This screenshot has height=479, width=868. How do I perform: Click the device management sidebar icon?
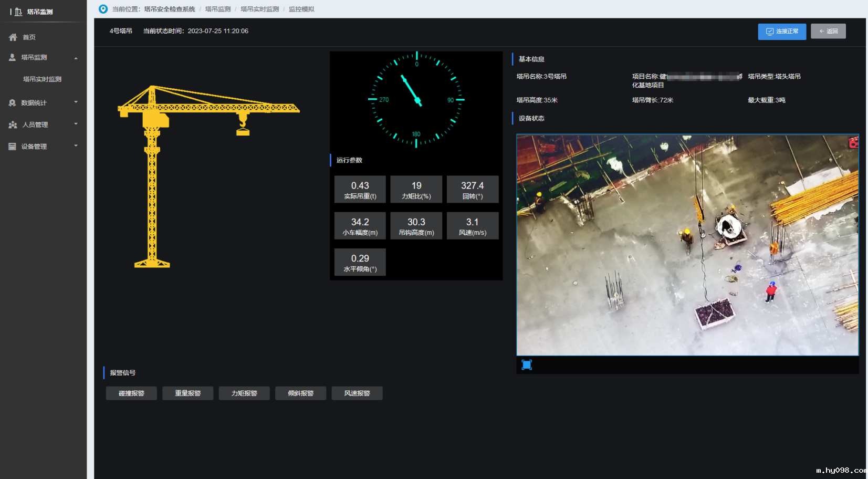[x=12, y=147]
